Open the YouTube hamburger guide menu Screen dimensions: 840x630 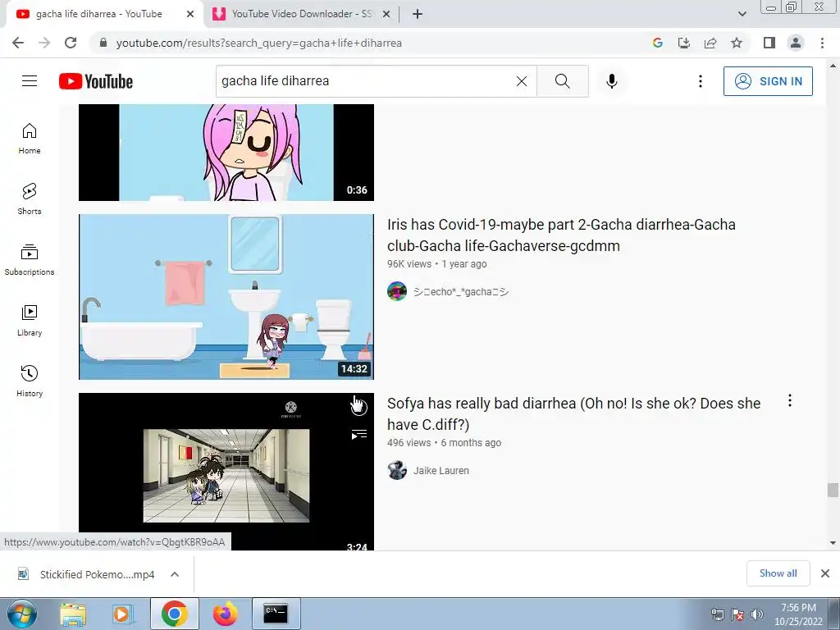click(30, 81)
